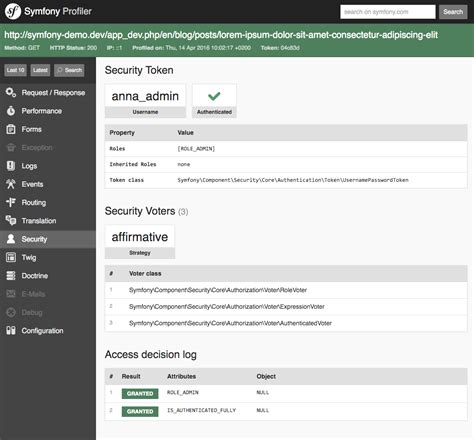Viewport: 474px width, 440px height.
Task: Click the Profiled on date text
Action: coord(192,48)
